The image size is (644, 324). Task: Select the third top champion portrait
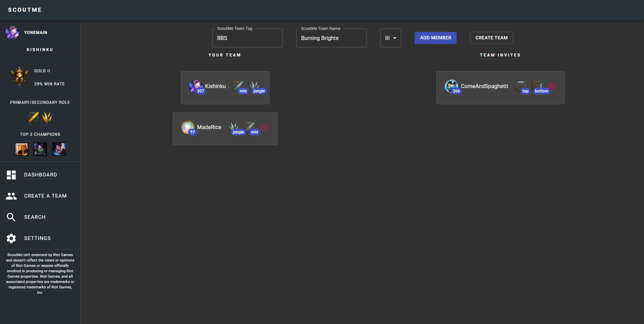[59, 149]
